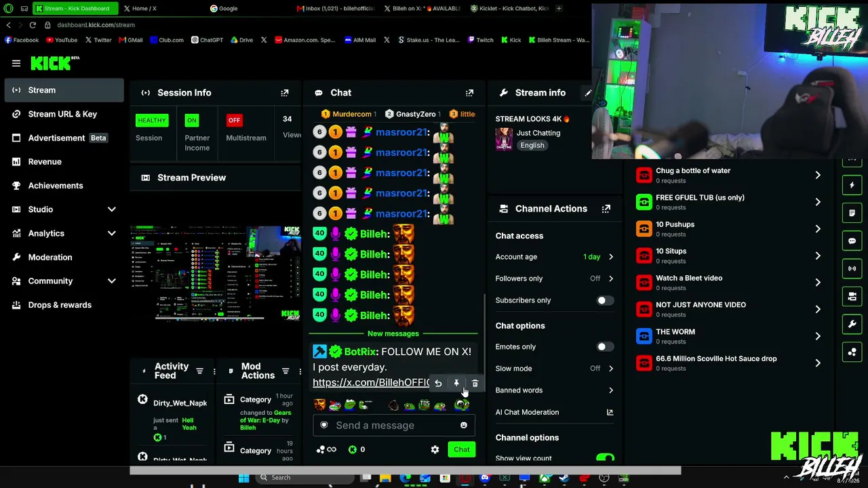Click the green Chat send button
The height and width of the screenshot is (488, 868).
[462, 449]
